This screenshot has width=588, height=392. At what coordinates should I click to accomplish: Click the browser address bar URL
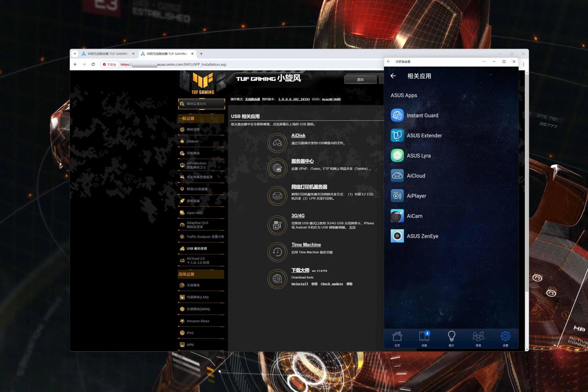pyautogui.click(x=174, y=65)
